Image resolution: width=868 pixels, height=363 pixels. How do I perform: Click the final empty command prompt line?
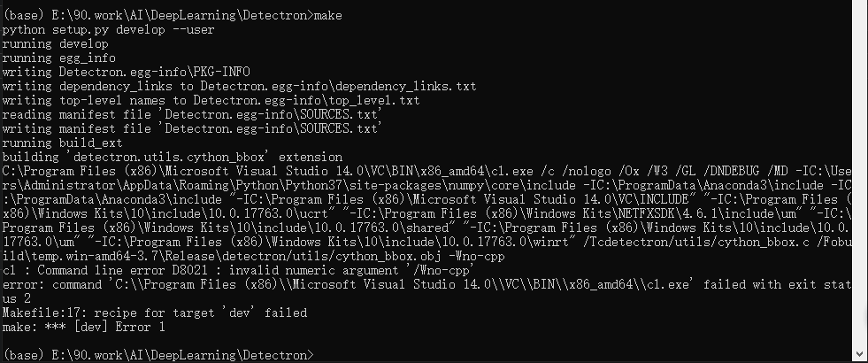click(x=157, y=355)
